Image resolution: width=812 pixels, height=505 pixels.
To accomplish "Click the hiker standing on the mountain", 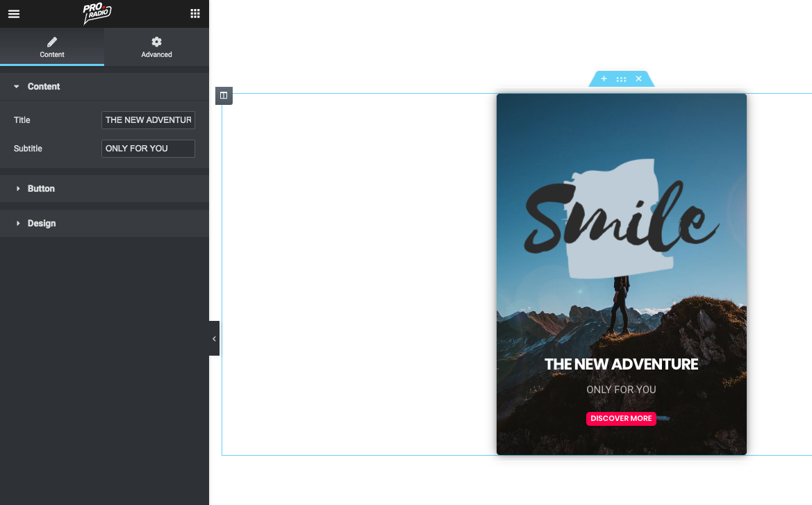I will point(620,306).
